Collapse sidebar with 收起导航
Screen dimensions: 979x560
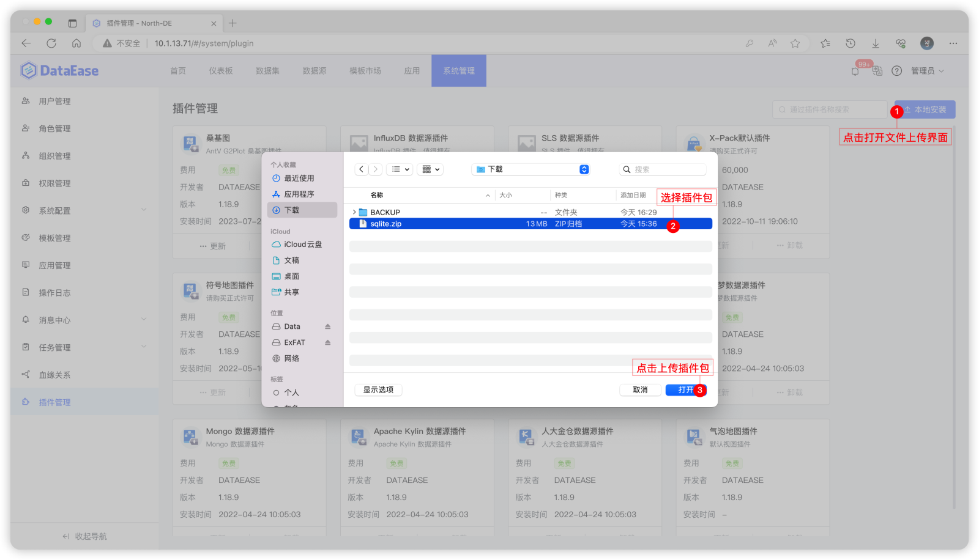pyautogui.click(x=84, y=537)
